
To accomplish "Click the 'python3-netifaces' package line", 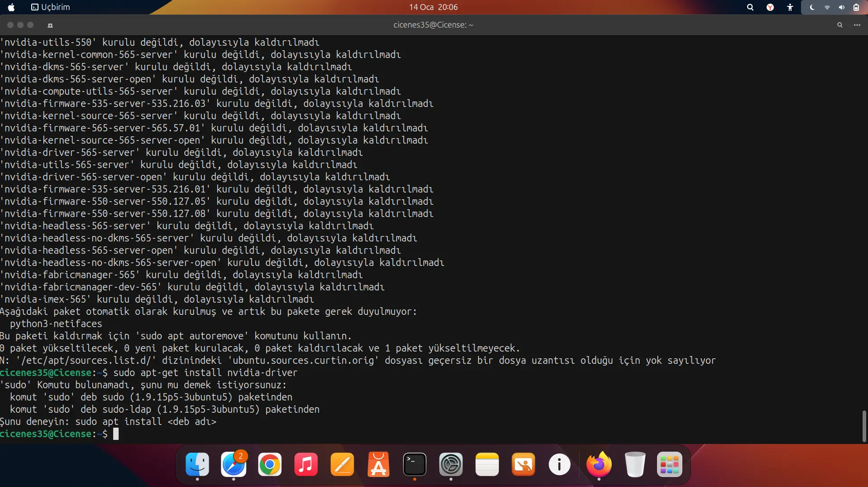I will pos(56,324).
